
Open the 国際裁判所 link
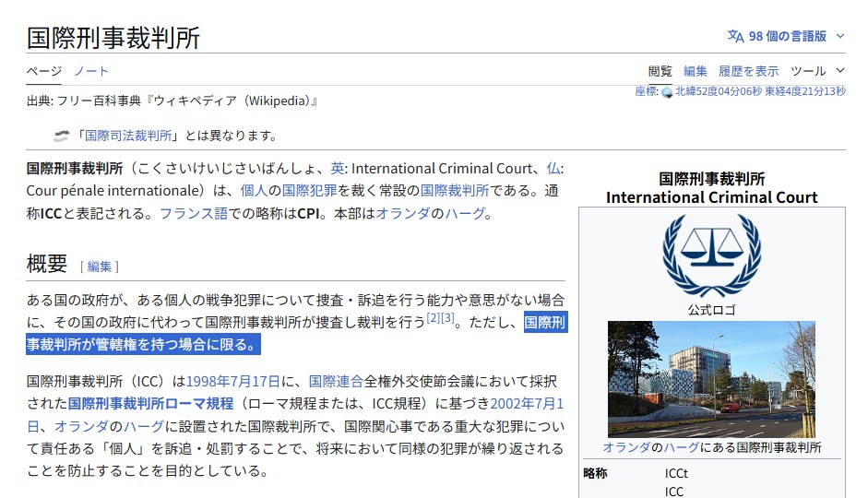[x=455, y=190]
